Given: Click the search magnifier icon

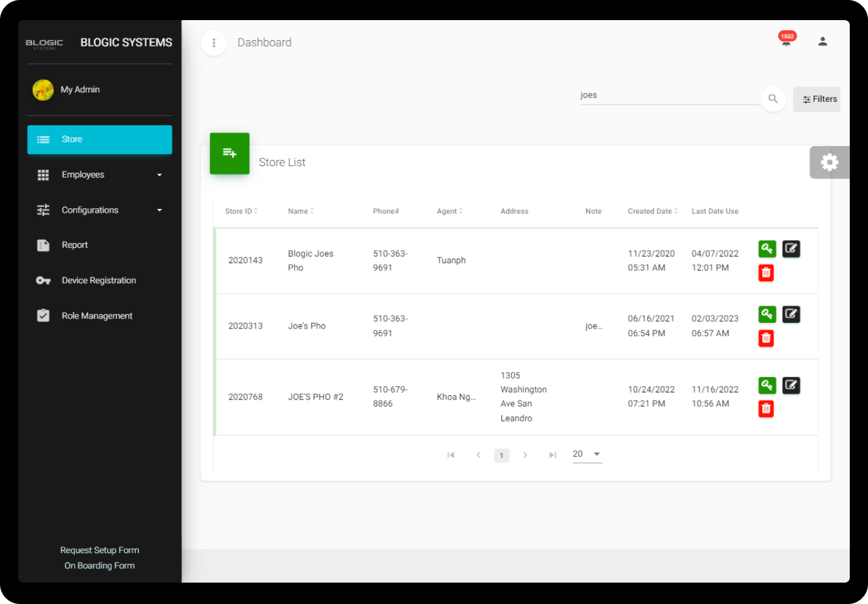Looking at the screenshot, I should 773,99.
